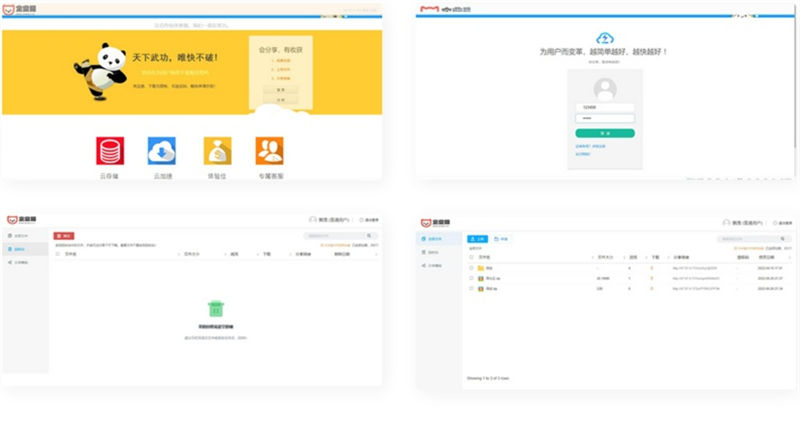The width and height of the screenshot is (800, 425).
Task: Click the user avatar in the recycle bin window header
Action: point(313,220)
